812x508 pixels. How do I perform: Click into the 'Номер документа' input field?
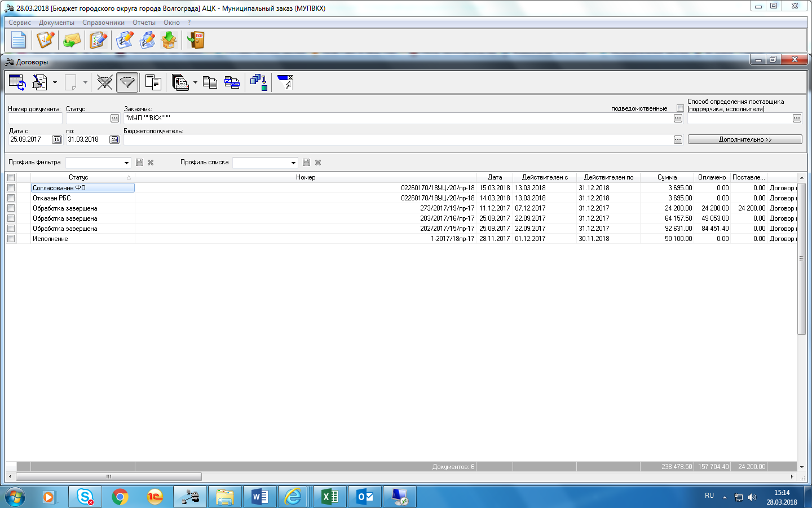point(35,119)
